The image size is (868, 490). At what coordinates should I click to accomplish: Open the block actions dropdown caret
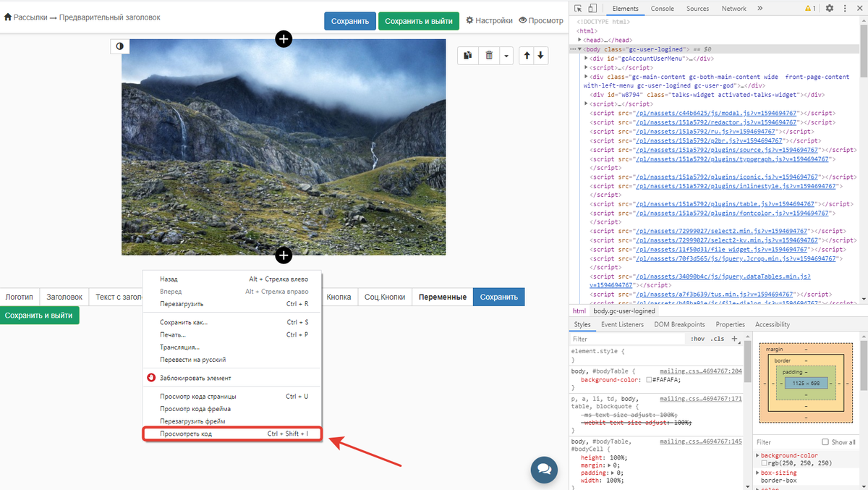point(506,55)
